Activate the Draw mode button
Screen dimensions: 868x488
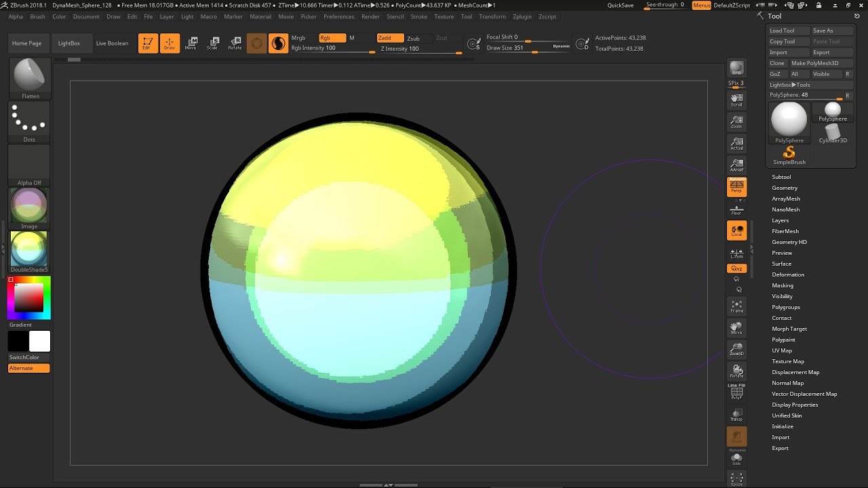(170, 43)
